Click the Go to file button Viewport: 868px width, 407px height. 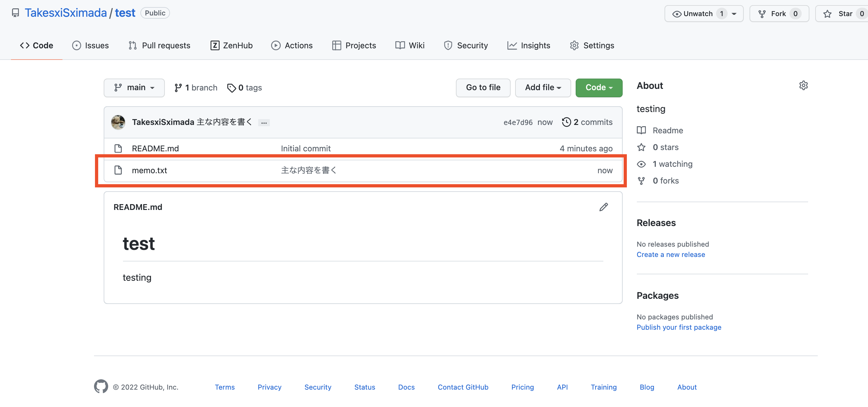pos(483,88)
